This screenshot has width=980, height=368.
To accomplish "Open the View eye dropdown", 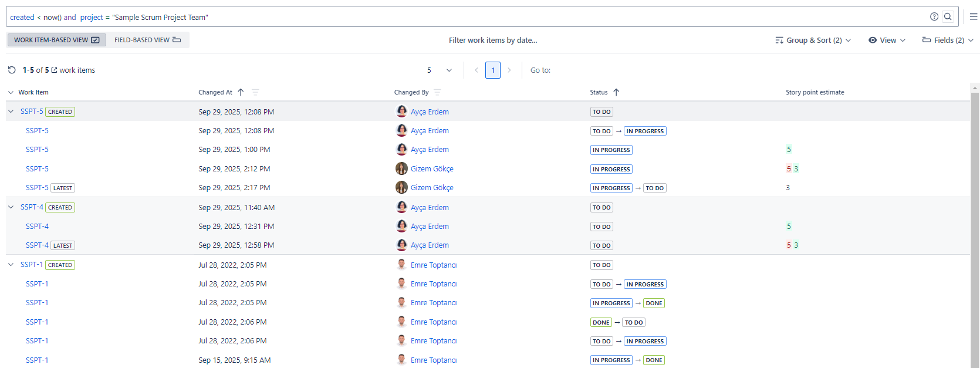I will pos(887,40).
